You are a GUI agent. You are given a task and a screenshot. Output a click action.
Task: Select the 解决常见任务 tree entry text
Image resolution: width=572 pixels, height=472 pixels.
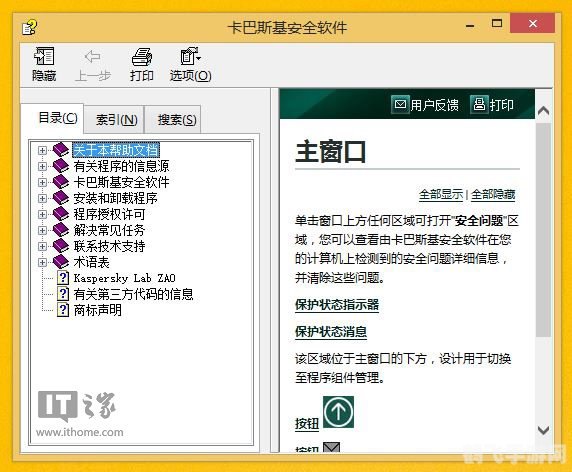[109, 230]
